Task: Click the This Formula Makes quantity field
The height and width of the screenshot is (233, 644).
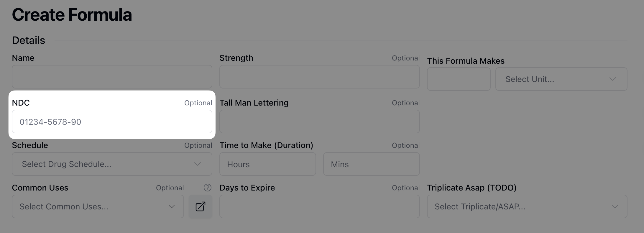Action: pos(459,79)
